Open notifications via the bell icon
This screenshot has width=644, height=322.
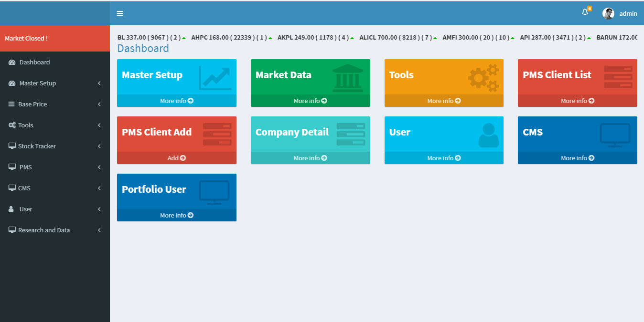(x=585, y=12)
